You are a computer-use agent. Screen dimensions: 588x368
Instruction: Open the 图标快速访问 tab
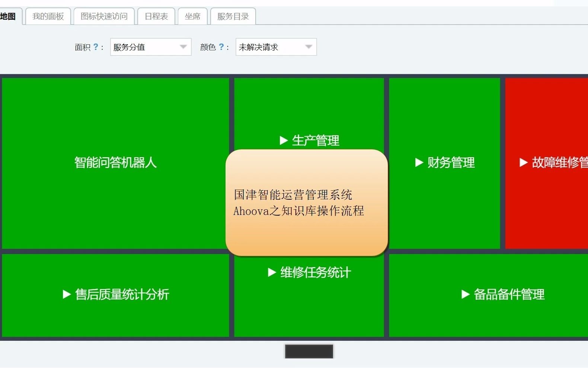pos(104,16)
